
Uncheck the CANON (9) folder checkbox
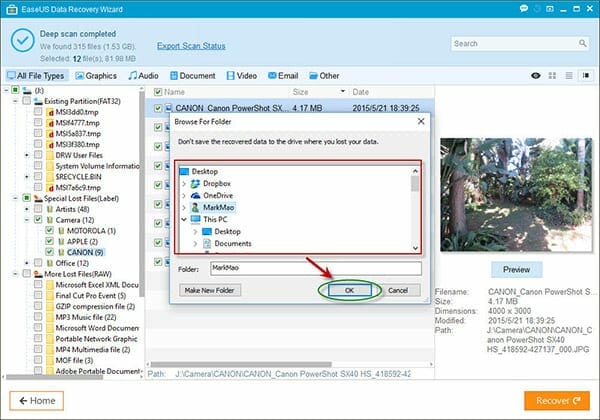click(48, 251)
